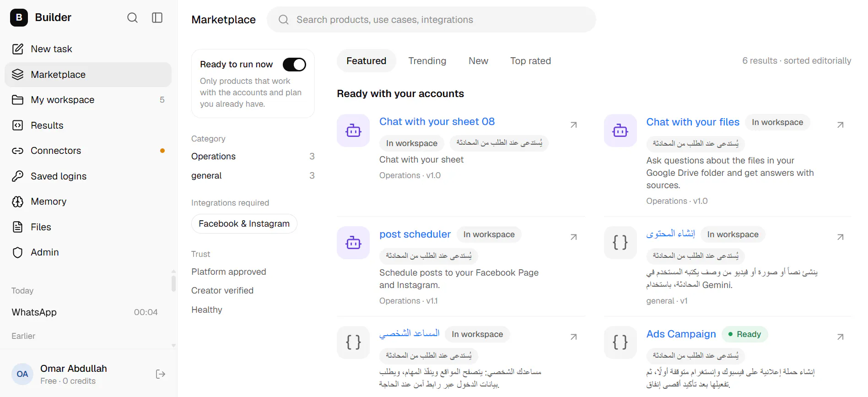Click the robot icon for Chat with your sheet 08
Viewport: 868px width, 397px height.
pyautogui.click(x=353, y=131)
